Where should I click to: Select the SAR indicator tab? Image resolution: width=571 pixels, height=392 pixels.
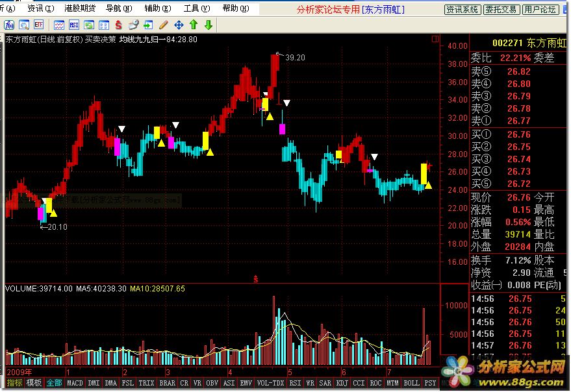click(x=325, y=383)
